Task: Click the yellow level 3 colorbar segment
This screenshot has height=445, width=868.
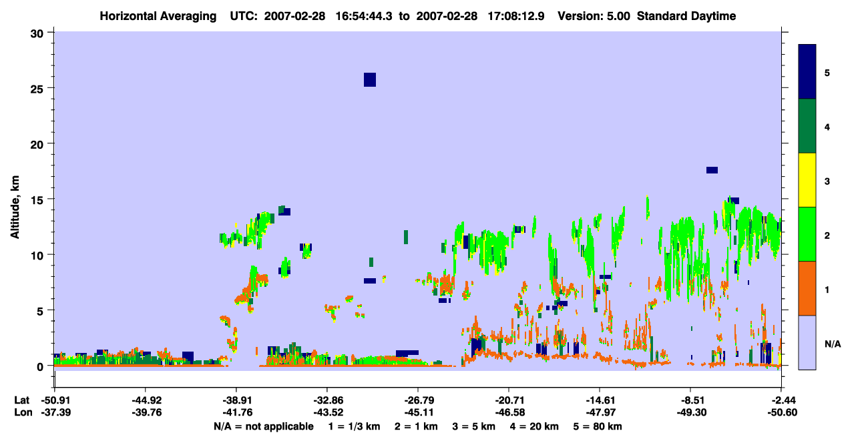Action: click(x=807, y=180)
